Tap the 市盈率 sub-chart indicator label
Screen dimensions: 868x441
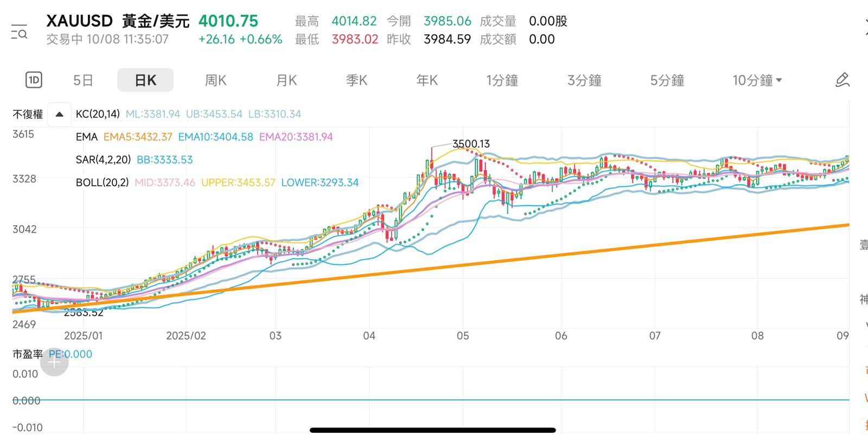tap(28, 354)
